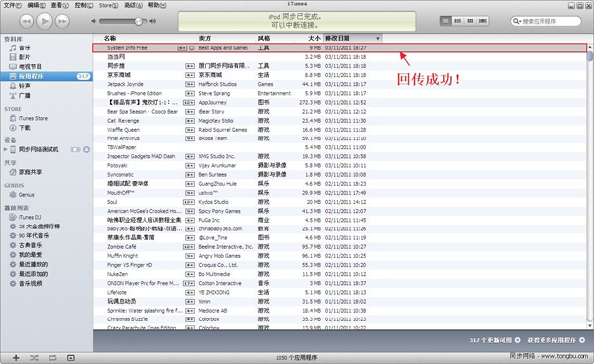Screen dimensions: 594x364
Task: Select 电视节目 in sidebar
Action: point(47,66)
